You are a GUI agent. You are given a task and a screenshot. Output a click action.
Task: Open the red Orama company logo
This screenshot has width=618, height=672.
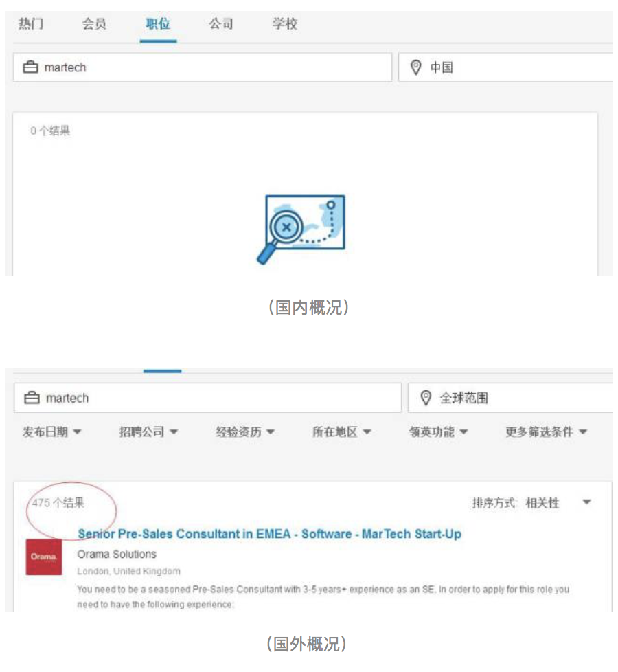(x=43, y=557)
